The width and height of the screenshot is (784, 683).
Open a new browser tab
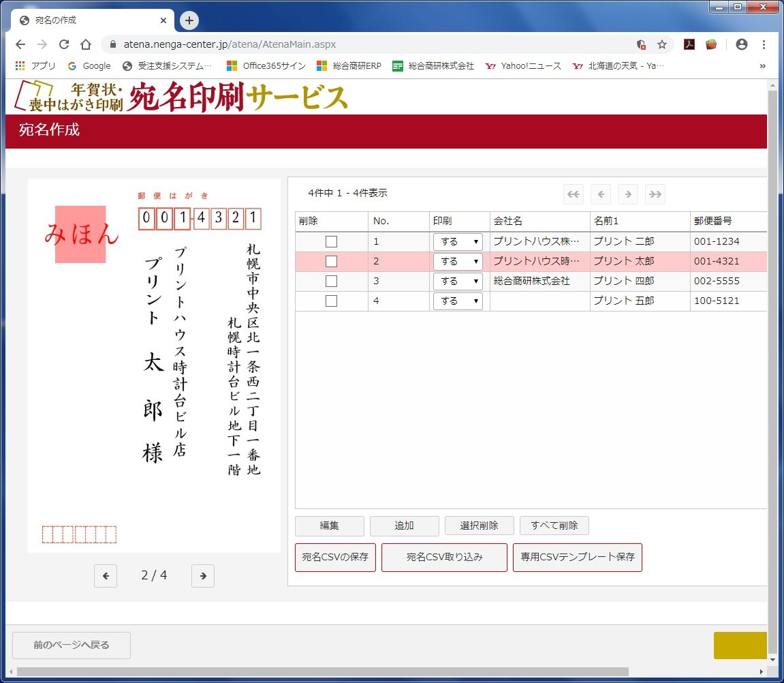click(189, 20)
